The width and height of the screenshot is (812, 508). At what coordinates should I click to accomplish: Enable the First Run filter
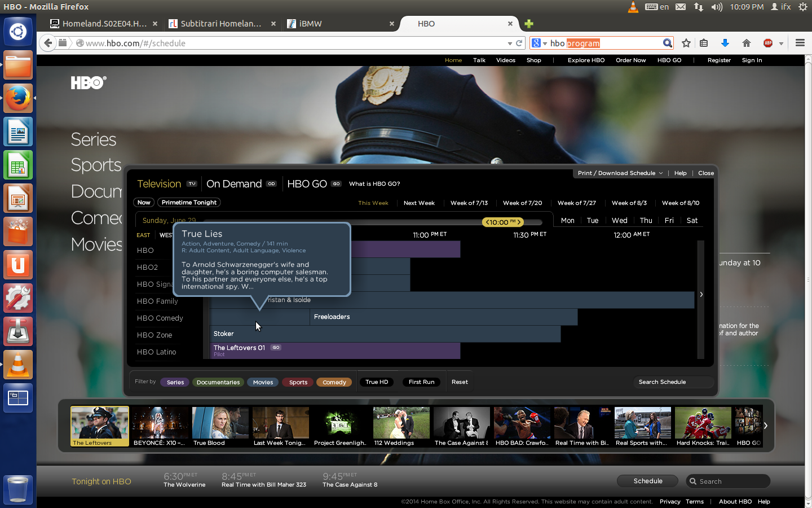(x=422, y=382)
